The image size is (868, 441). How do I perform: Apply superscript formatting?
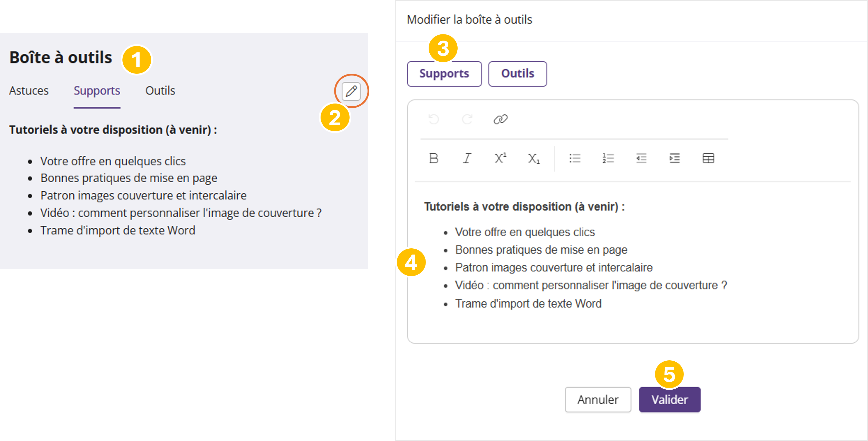[500, 158]
